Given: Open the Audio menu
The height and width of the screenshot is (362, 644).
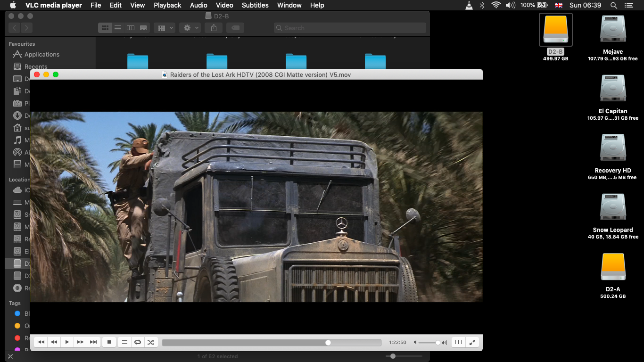Looking at the screenshot, I should click(x=198, y=5).
